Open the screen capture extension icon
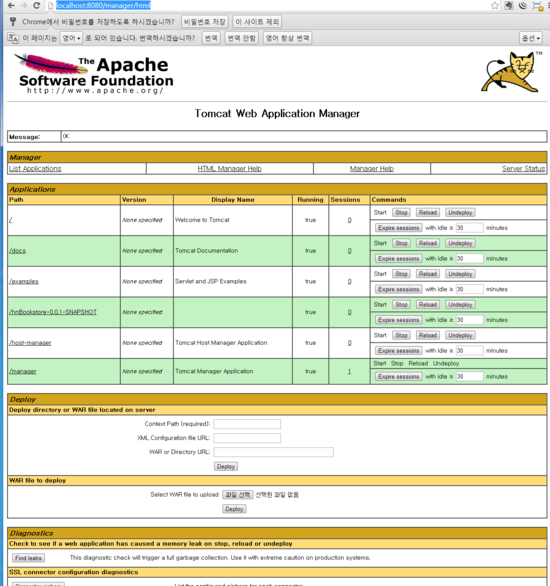 point(537,6)
